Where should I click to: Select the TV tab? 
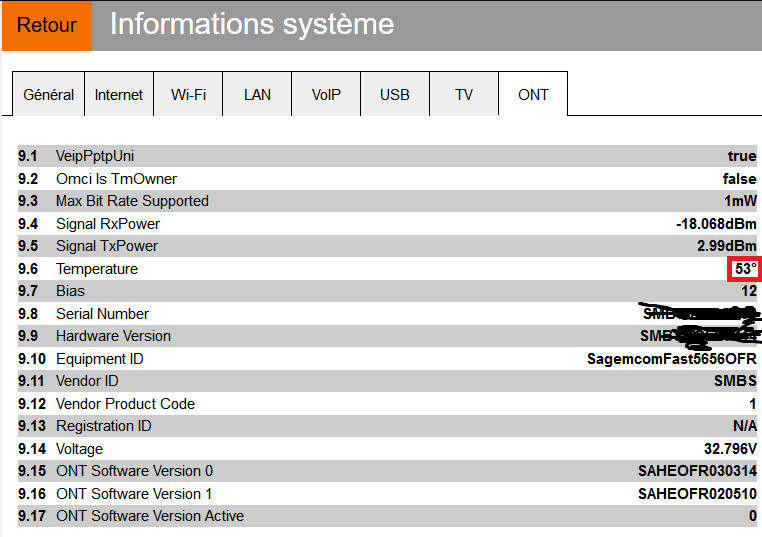(x=464, y=95)
